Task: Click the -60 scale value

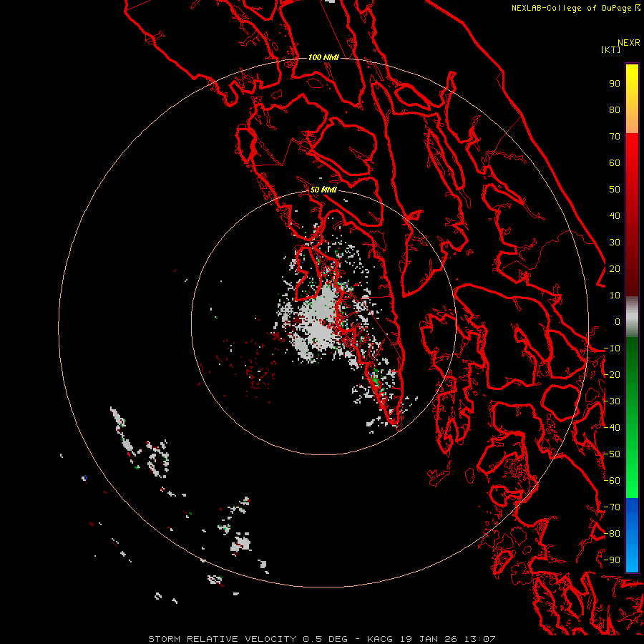Action: [612, 481]
